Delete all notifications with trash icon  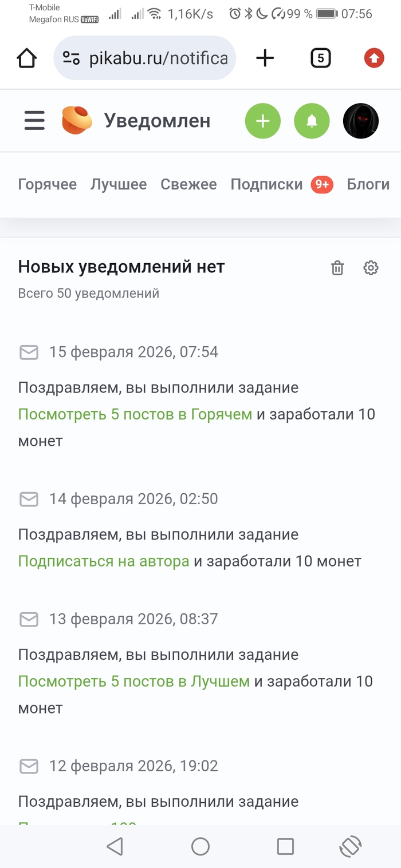(337, 268)
